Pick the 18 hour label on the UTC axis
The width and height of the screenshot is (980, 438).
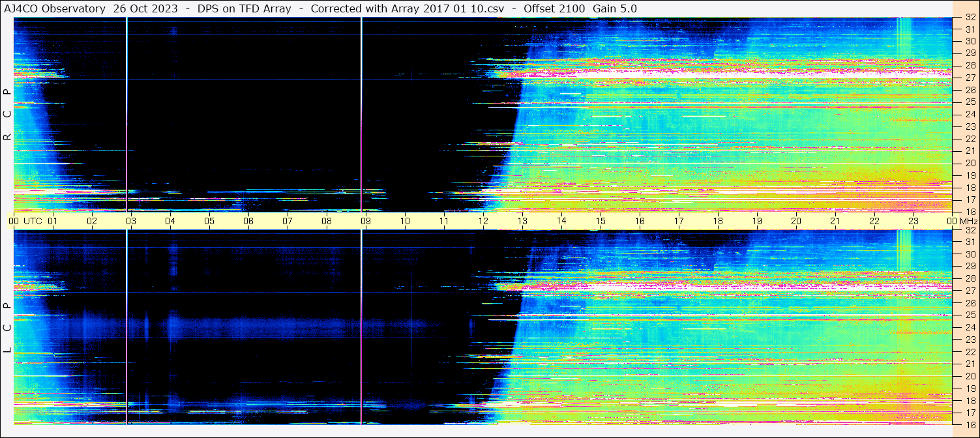pyautogui.click(x=718, y=221)
